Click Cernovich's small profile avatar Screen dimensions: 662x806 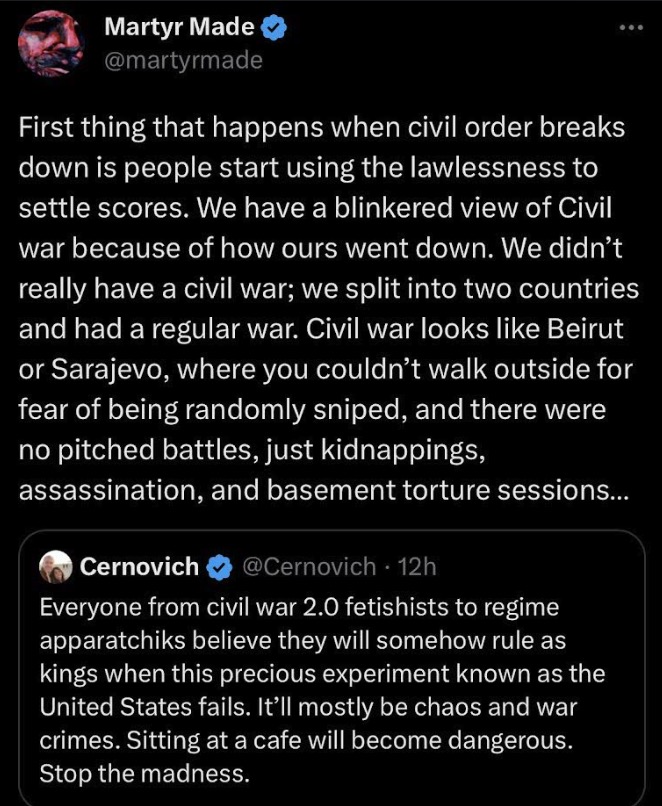(x=55, y=567)
